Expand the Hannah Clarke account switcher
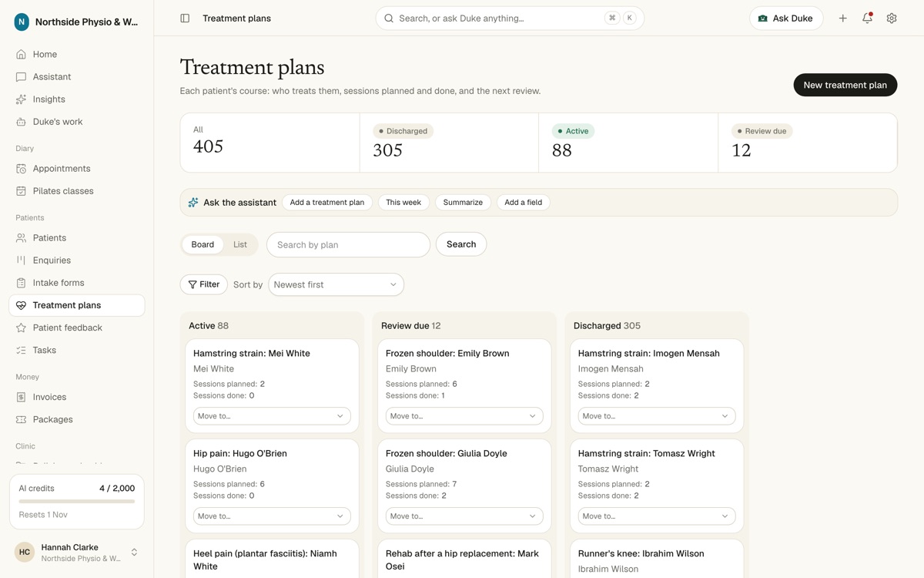Image resolution: width=924 pixels, height=578 pixels. pos(134,552)
